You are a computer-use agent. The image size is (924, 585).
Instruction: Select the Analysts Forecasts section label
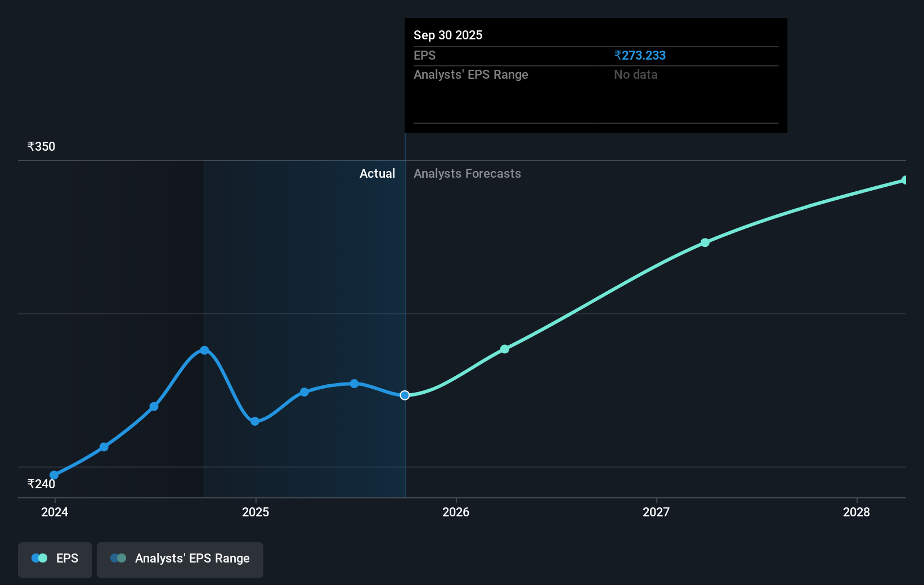pos(467,173)
